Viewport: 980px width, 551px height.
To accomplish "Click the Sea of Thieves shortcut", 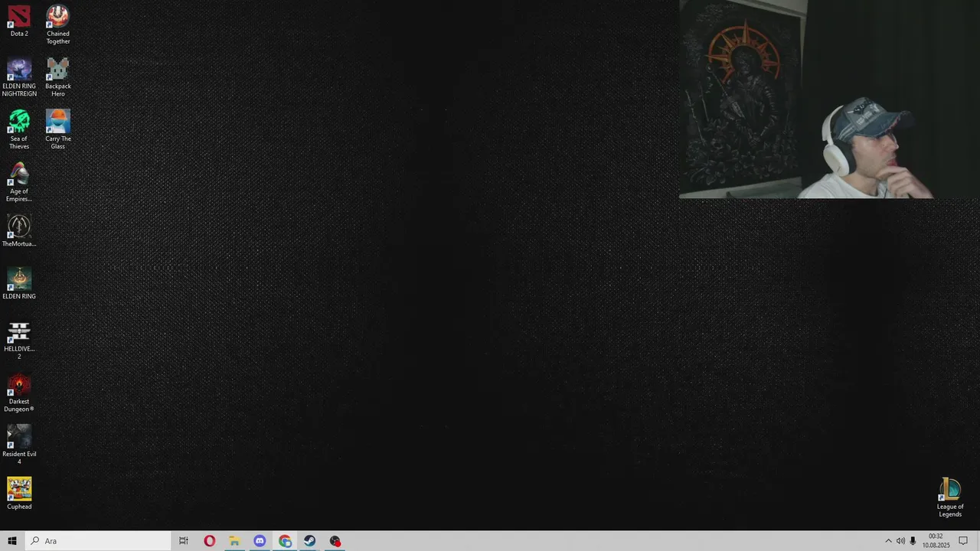I will click(x=19, y=130).
